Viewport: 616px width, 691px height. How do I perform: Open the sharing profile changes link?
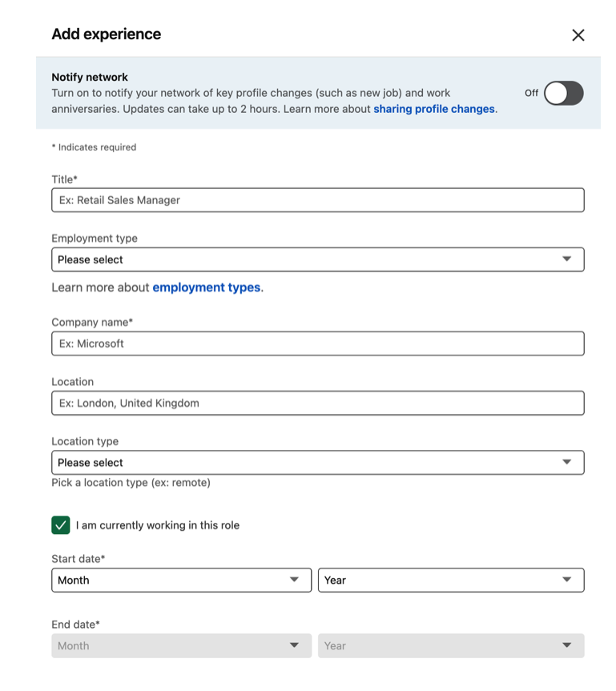tap(434, 109)
